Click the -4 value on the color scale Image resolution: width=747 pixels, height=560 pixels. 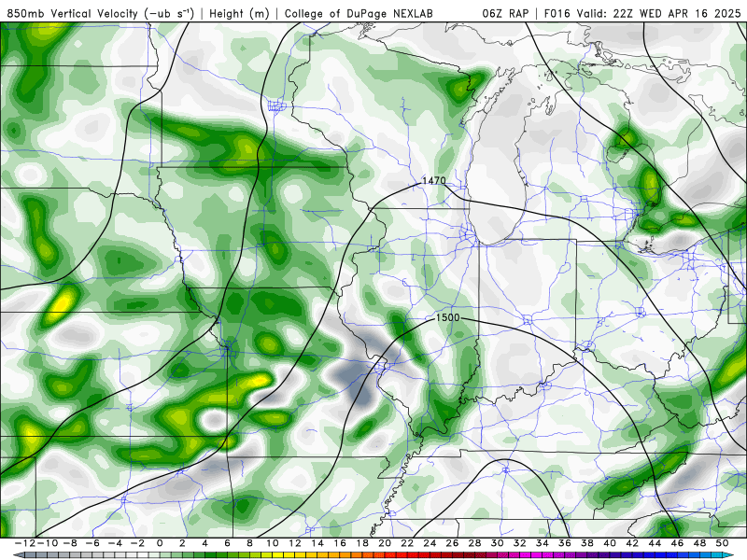tap(115, 543)
